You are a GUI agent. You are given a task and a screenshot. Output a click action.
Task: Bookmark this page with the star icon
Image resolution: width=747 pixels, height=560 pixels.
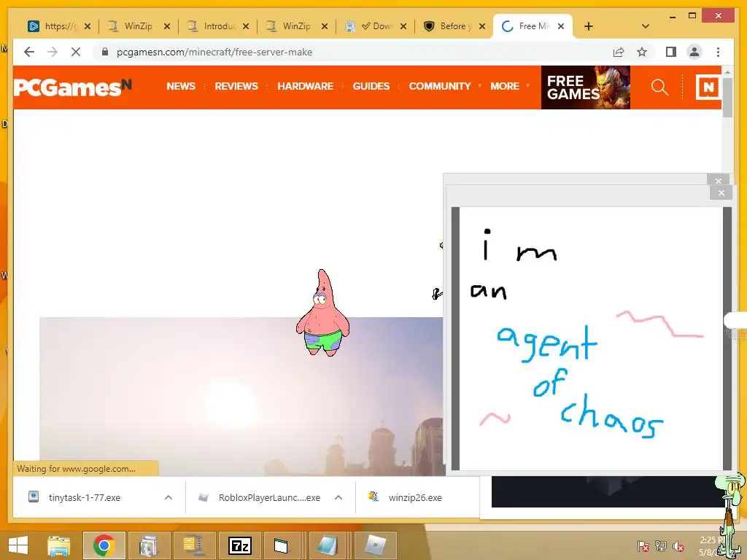pyautogui.click(x=642, y=52)
